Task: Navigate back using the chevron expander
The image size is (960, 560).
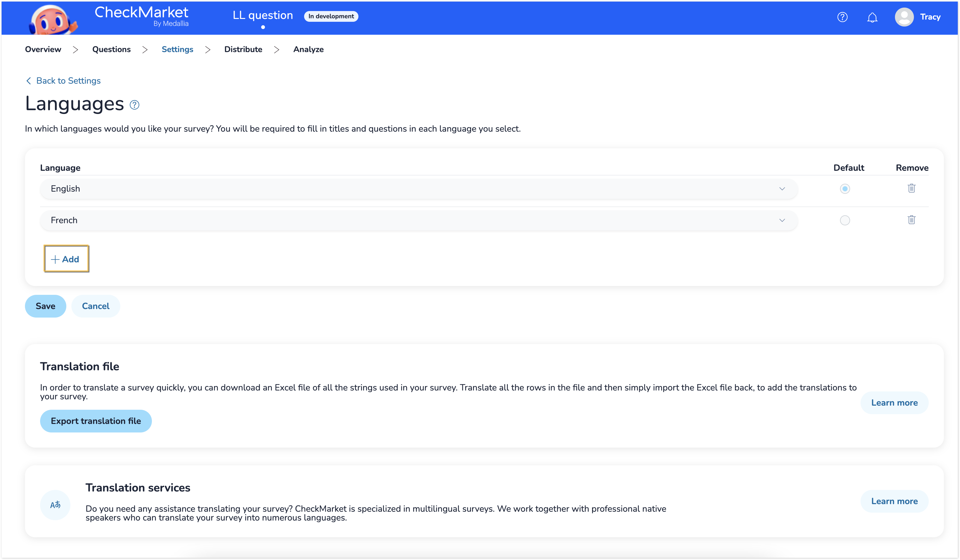Action: [x=28, y=81]
